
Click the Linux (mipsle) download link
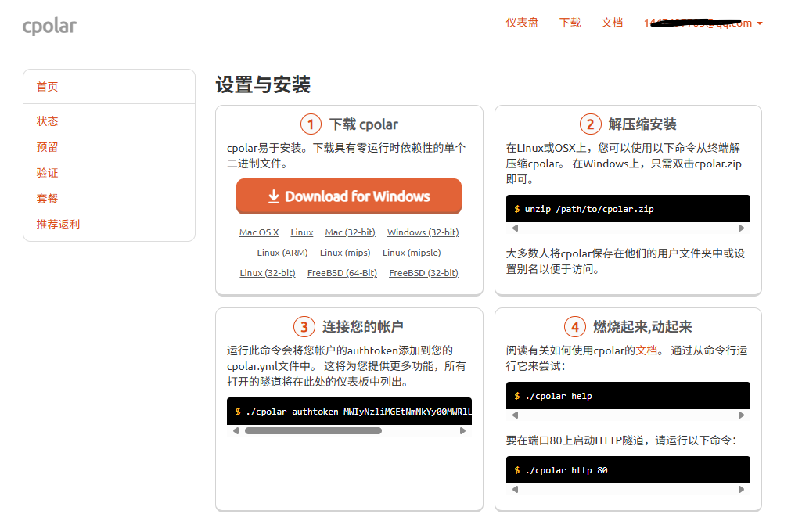coord(412,253)
